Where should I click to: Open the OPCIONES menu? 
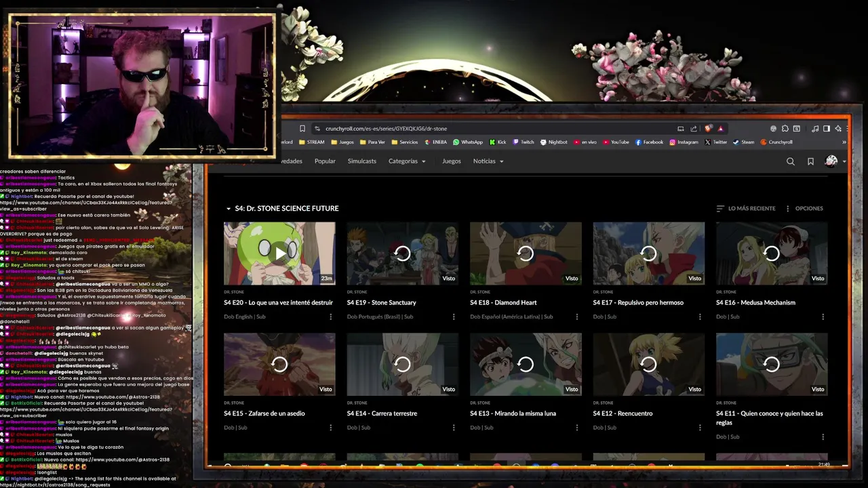click(x=804, y=209)
